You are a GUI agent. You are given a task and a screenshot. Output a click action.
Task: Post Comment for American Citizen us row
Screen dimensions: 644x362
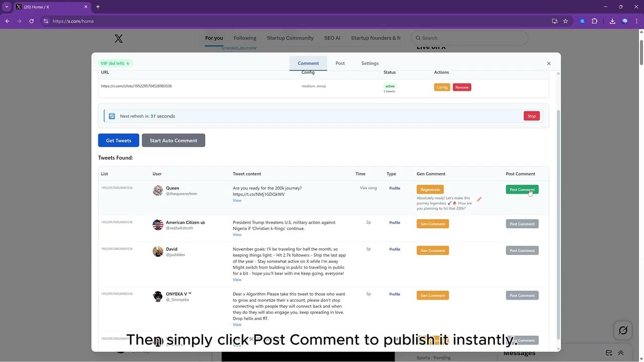tap(522, 224)
